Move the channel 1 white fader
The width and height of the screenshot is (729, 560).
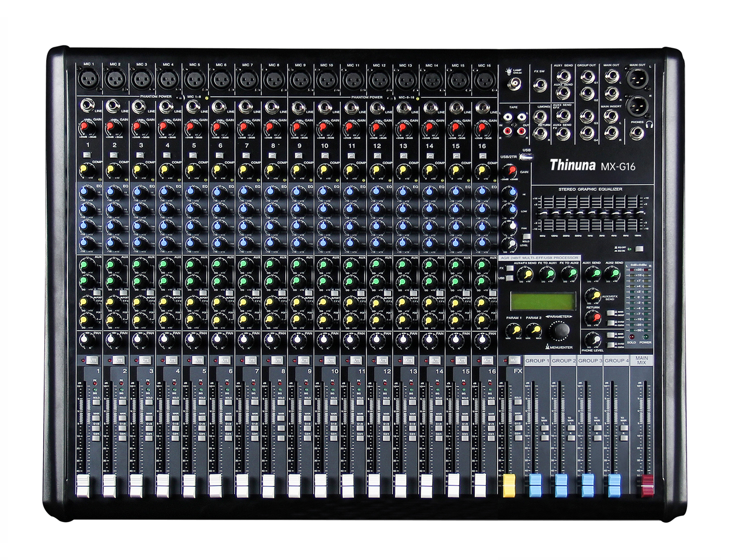(83, 486)
